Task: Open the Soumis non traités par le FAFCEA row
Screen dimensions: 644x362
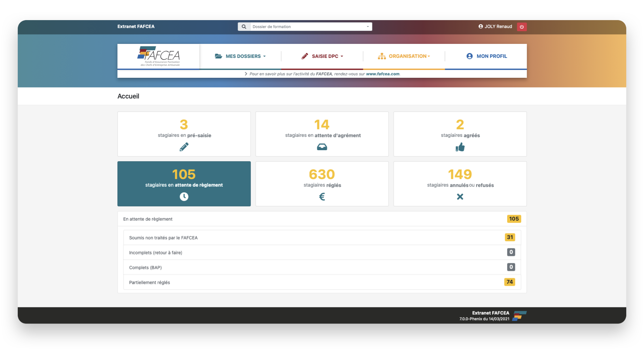Action: [x=163, y=238]
